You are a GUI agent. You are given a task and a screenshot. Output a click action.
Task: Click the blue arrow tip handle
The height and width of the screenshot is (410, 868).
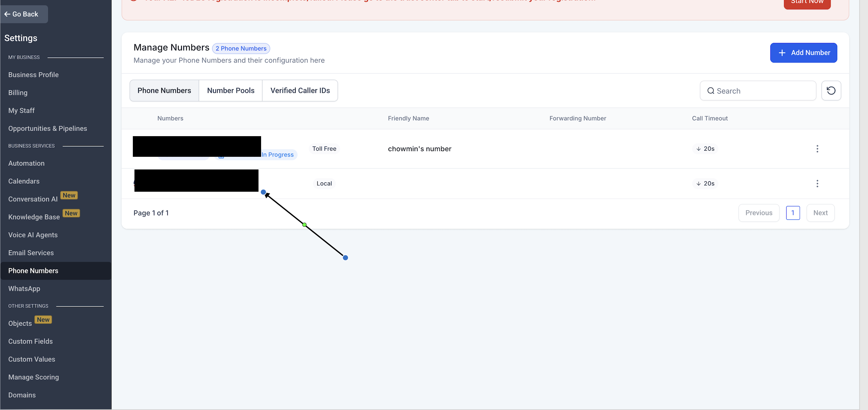[263, 192]
